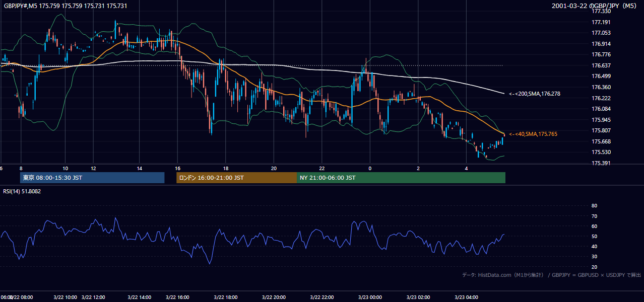Click price axis label 175.530

pos(601,152)
